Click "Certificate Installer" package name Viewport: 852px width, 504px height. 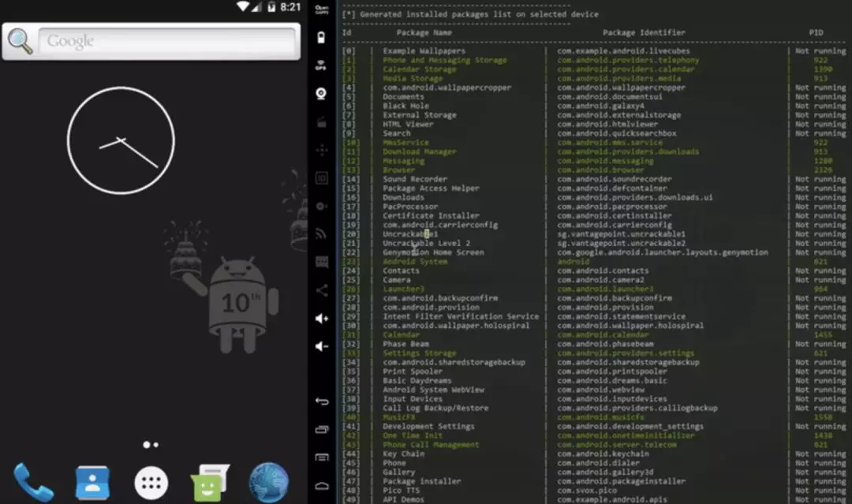pyautogui.click(x=431, y=215)
